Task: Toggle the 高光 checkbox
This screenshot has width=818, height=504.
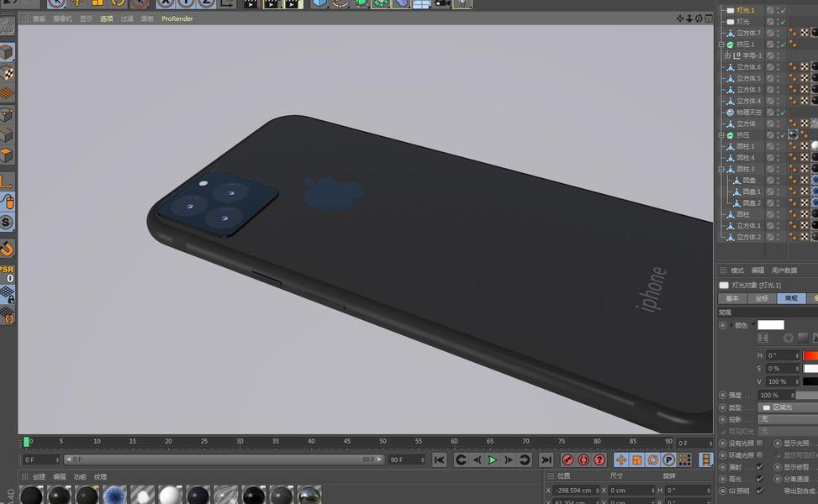Action: 760,479
